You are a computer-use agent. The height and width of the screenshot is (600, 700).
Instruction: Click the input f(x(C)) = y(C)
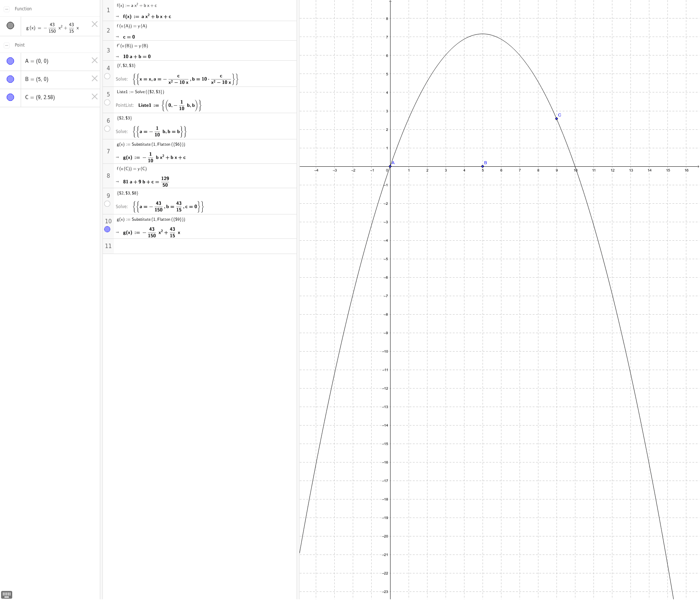point(132,169)
